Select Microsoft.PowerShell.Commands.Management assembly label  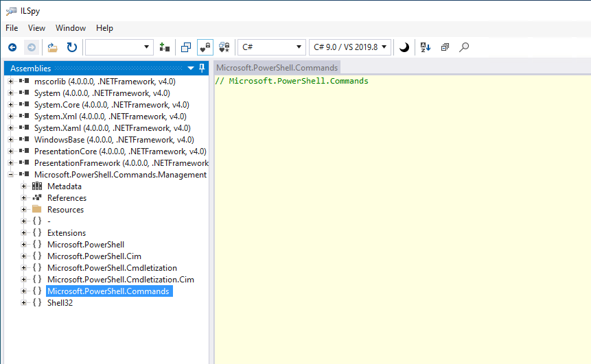120,175
